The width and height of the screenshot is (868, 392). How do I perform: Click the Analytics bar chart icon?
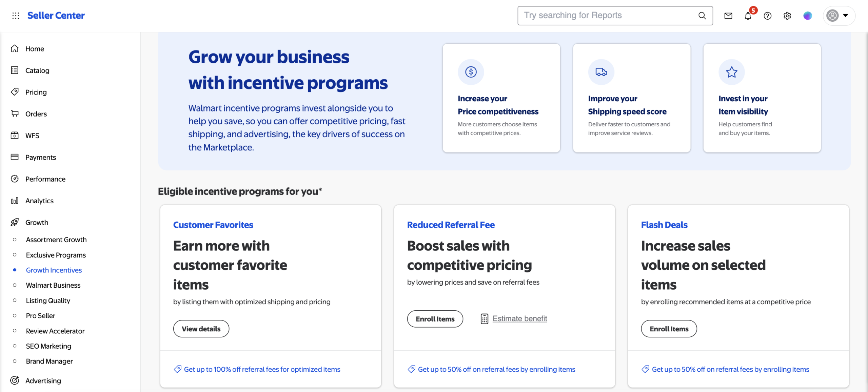(x=15, y=201)
